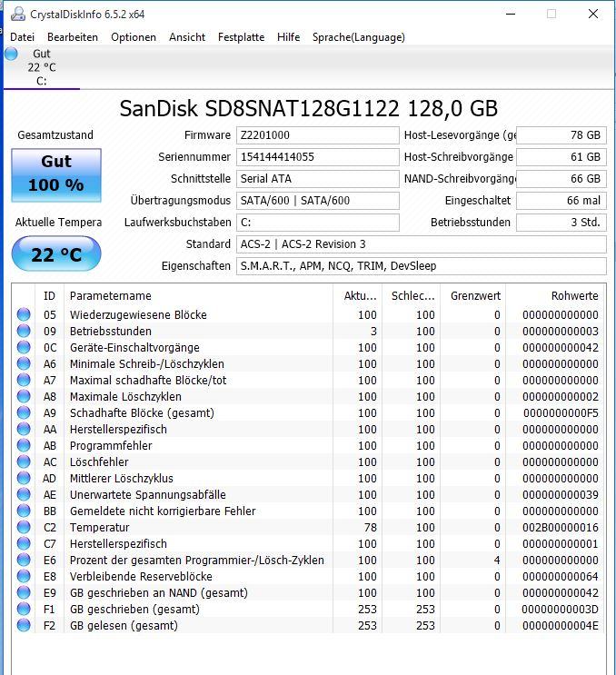Click the NAND-Schreibvorgänge value 66 GB
Viewport: 616px width, 675px height.
tap(561, 179)
